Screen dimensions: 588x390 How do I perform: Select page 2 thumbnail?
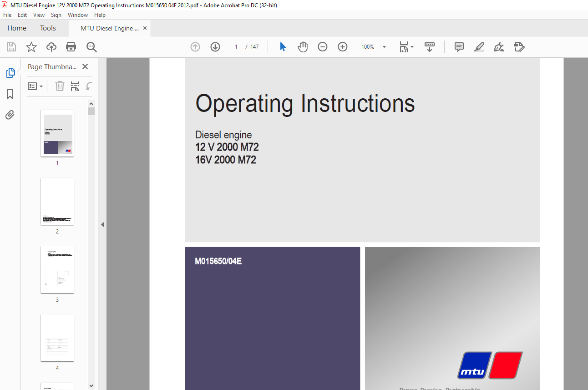(57, 201)
